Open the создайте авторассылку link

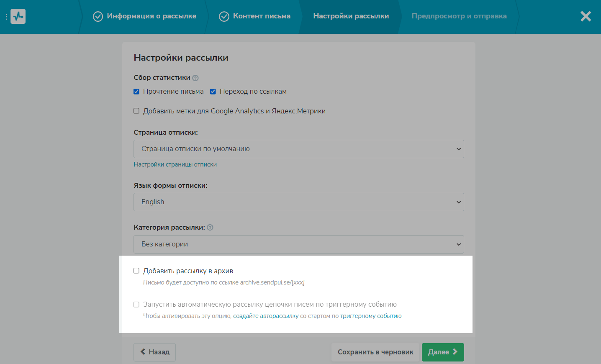click(266, 316)
